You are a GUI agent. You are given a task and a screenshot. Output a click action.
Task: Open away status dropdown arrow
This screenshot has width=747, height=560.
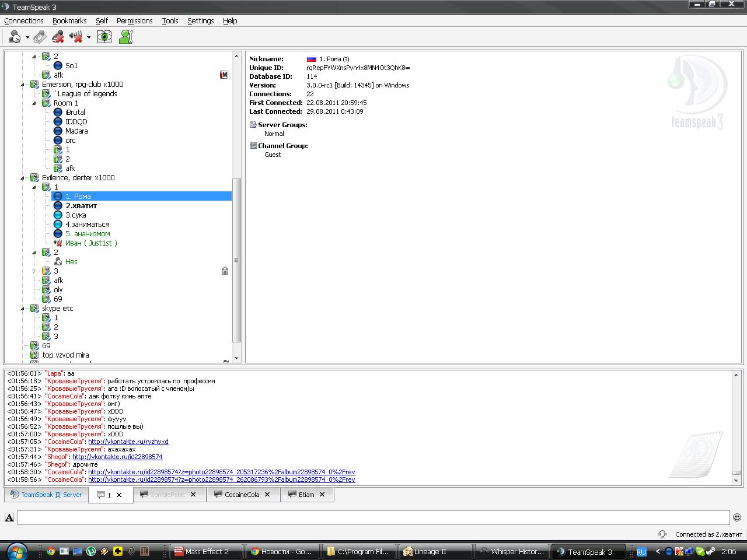pyautogui.click(x=27, y=38)
